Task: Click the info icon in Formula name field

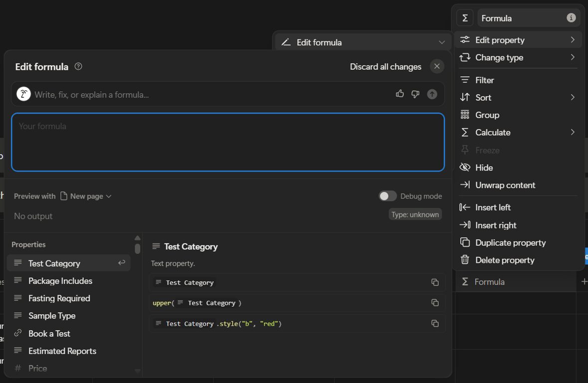Action: pyautogui.click(x=571, y=18)
